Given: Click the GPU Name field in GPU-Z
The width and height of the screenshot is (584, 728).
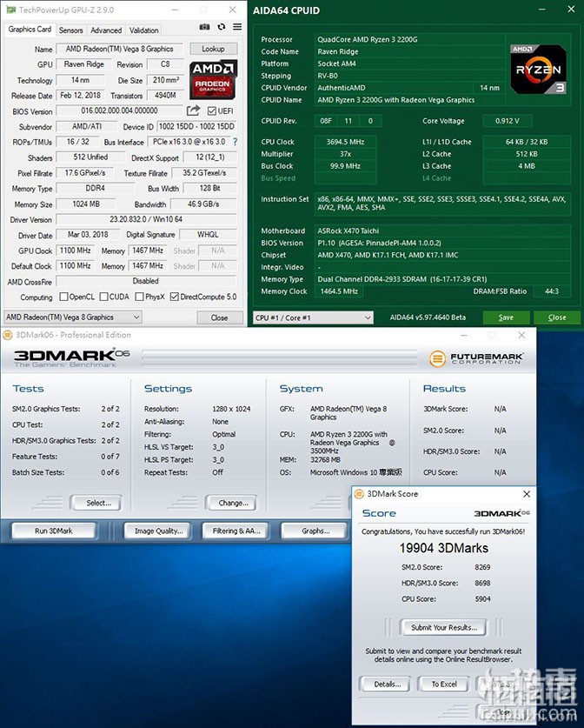Looking at the screenshot, I should pos(120,49).
